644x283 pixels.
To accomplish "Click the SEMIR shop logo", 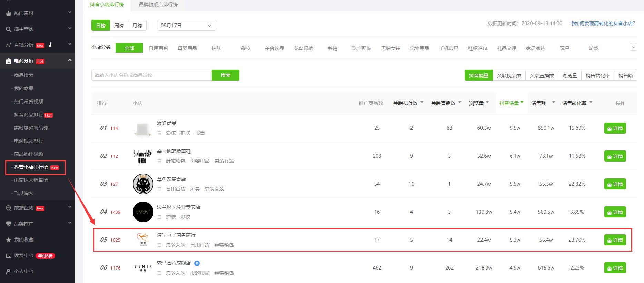I will [143, 268].
